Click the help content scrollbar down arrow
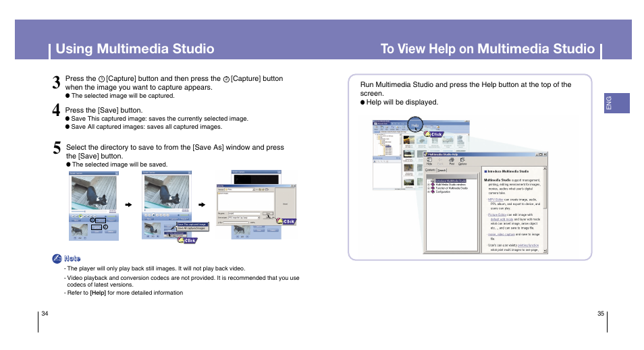The image size is (644, 350). [x=545, y=251]
